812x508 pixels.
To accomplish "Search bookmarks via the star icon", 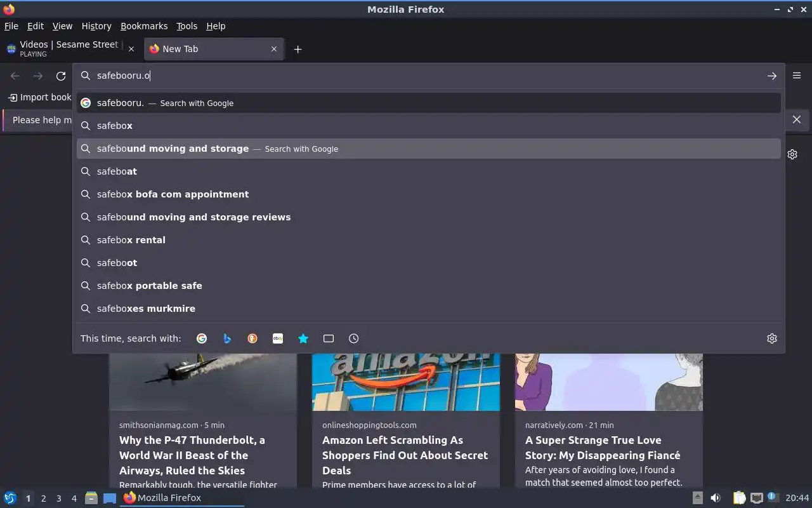I will pos(303,338).
